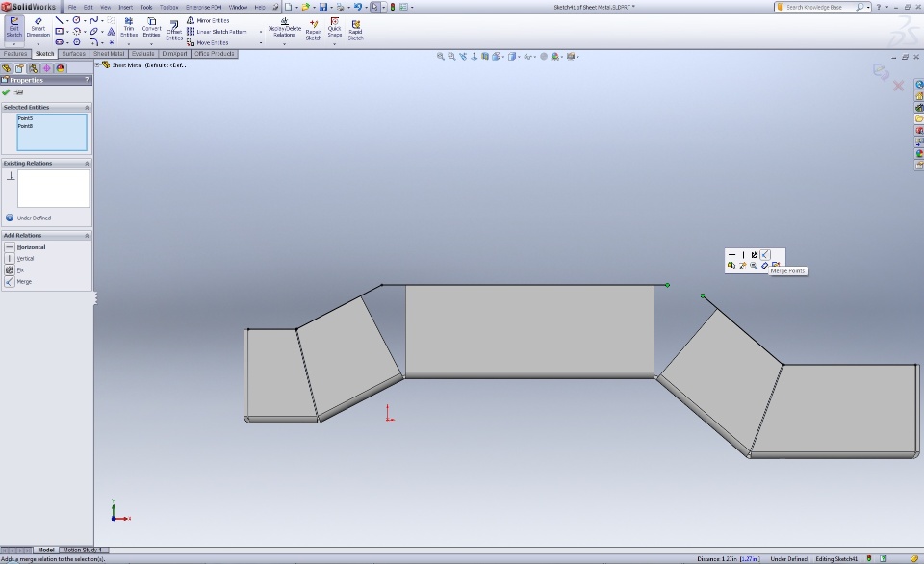Click the Existing Relations list box
Viewport: 924px width, 564px height.
point(53,189)
